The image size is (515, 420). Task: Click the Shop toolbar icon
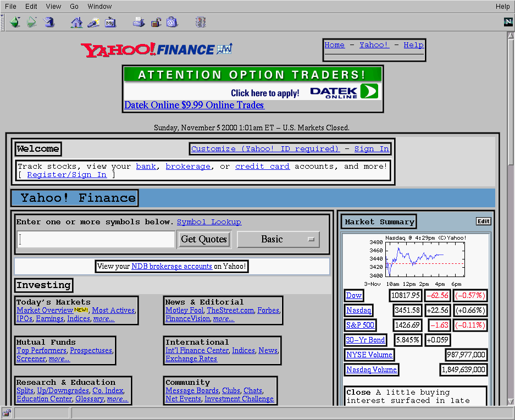coord(172,23)
